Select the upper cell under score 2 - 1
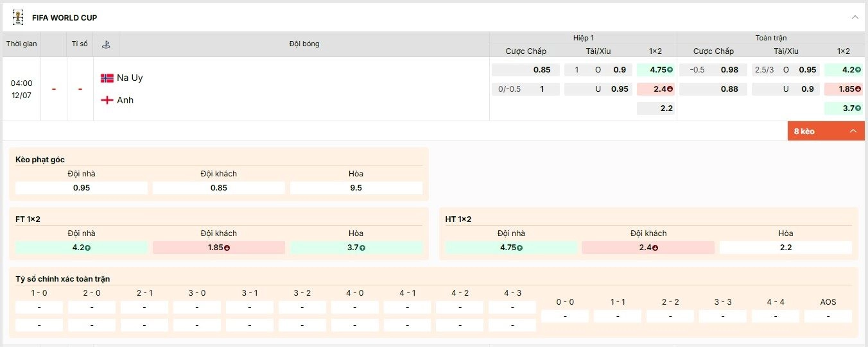This screenshot has width=868, height=347. (x=144, y=307)
